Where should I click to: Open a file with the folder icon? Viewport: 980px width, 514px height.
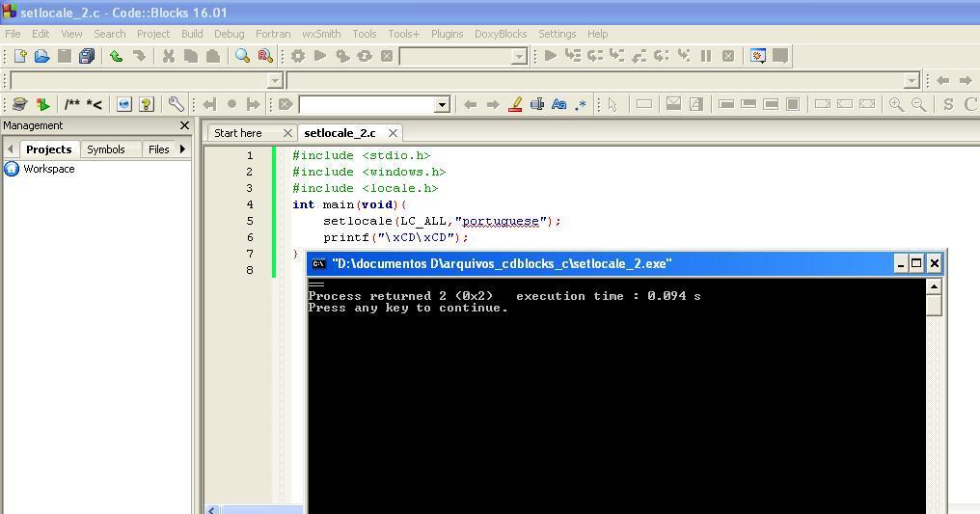pyautogui.click(x=41, y=56)
